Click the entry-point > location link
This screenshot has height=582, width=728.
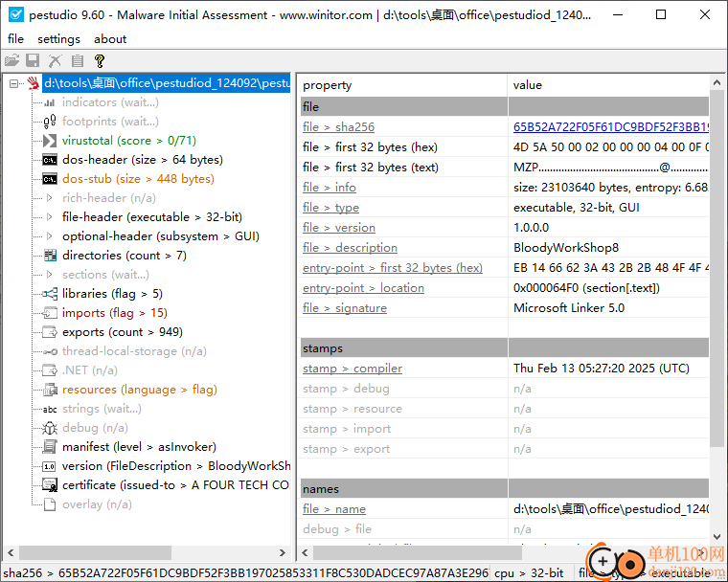point(363,288)
